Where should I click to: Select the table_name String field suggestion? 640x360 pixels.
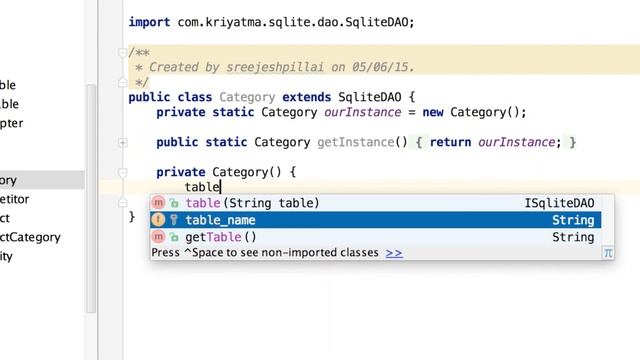(375, 220)
